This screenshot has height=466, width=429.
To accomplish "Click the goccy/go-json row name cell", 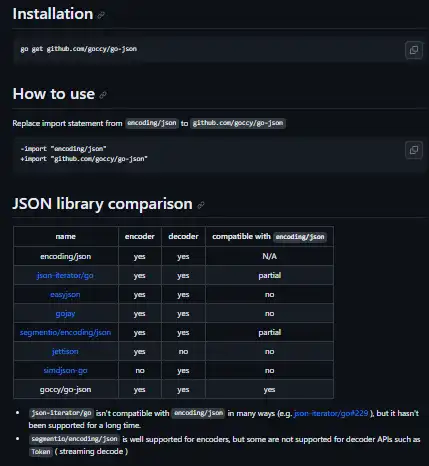I will pyautogui.click(x=66, y=390).
